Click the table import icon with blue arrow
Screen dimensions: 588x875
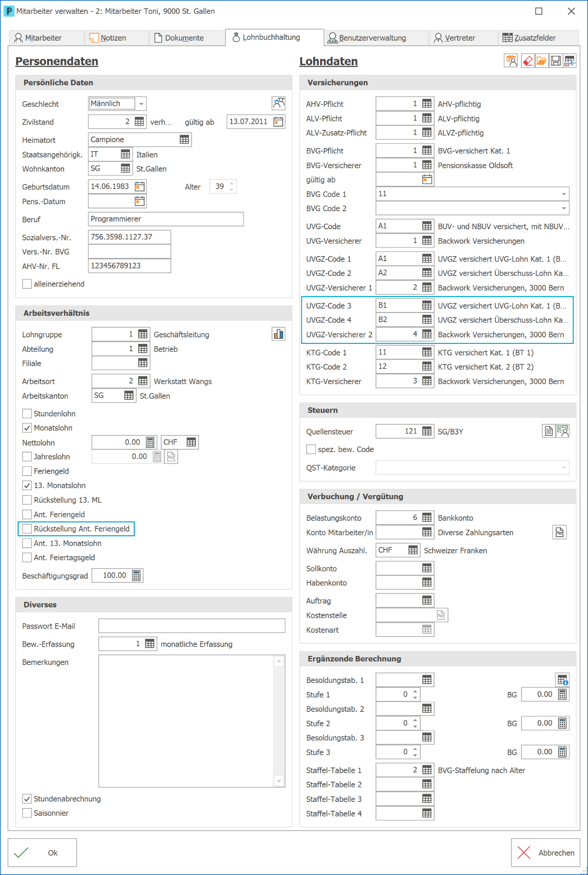570,61
